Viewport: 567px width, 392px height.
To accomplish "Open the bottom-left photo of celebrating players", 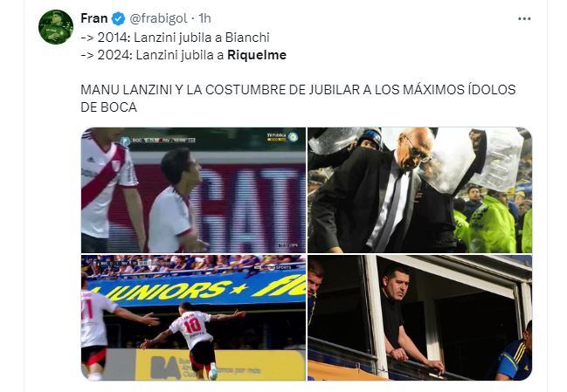I will coord(193,318).
